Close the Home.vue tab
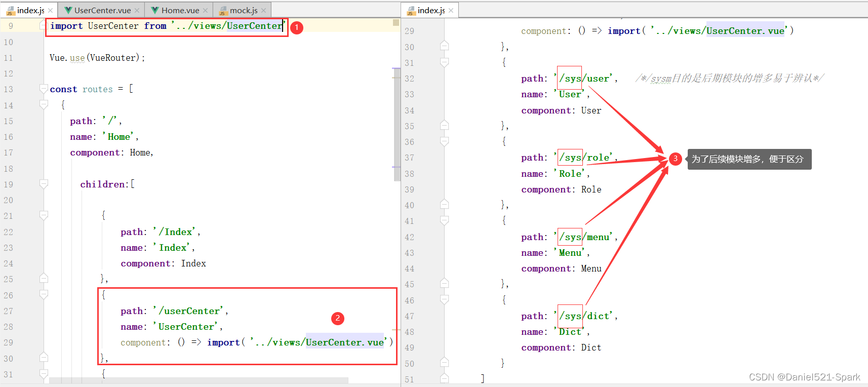 205,11
